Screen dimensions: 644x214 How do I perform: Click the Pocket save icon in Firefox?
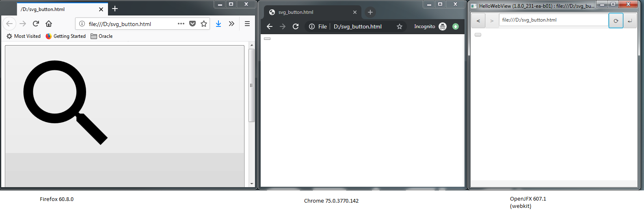(192, 24)
